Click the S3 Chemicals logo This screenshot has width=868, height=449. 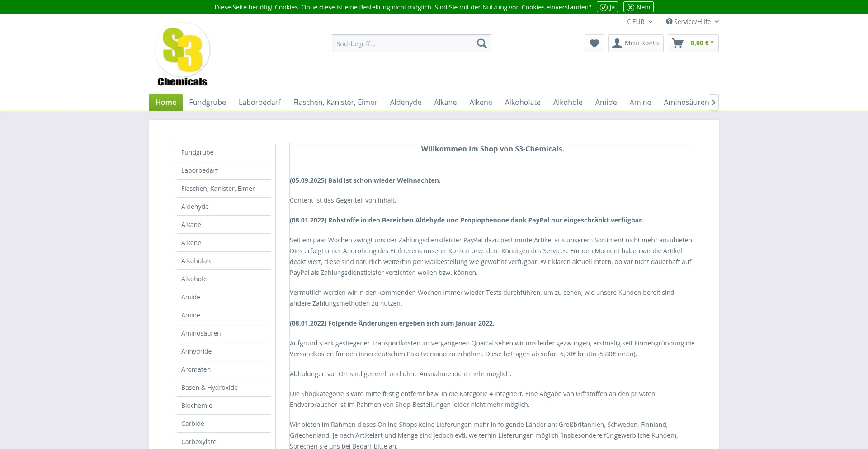point(182,54)
